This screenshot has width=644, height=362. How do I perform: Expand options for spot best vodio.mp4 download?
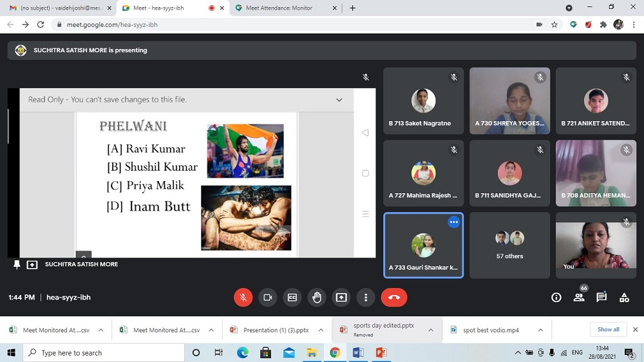pyautogui.click(x=540, y=330)
